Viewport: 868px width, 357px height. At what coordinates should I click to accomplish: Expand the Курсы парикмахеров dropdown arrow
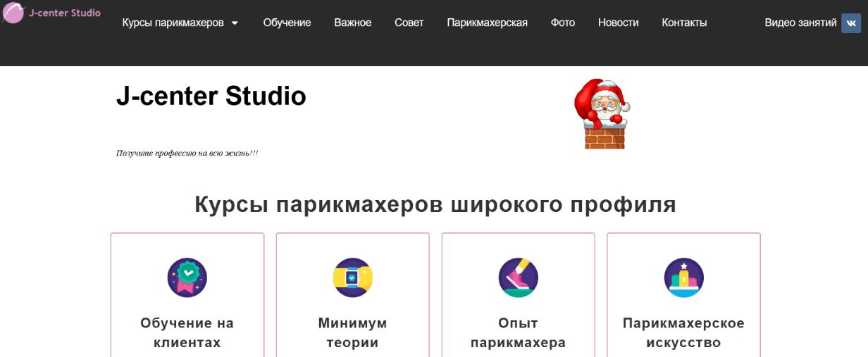[x=235, y=23]
